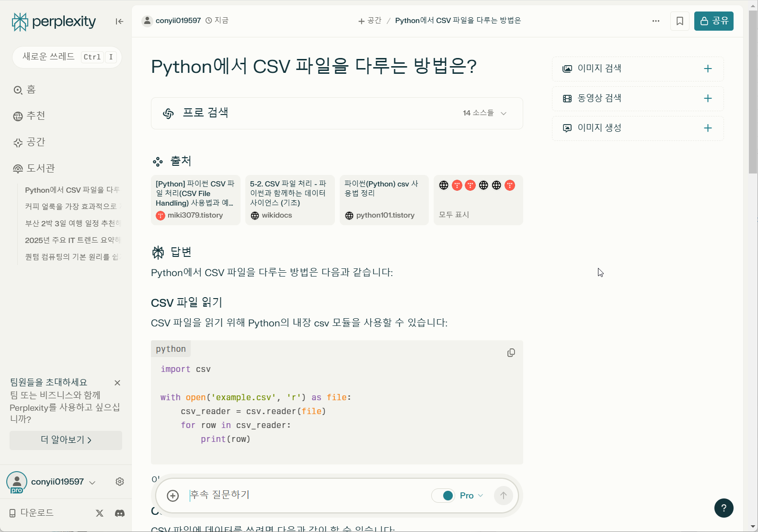Click the 더 알아보기 button
Image resolution: width=758 pixels, height=532 pixels.
66,440
